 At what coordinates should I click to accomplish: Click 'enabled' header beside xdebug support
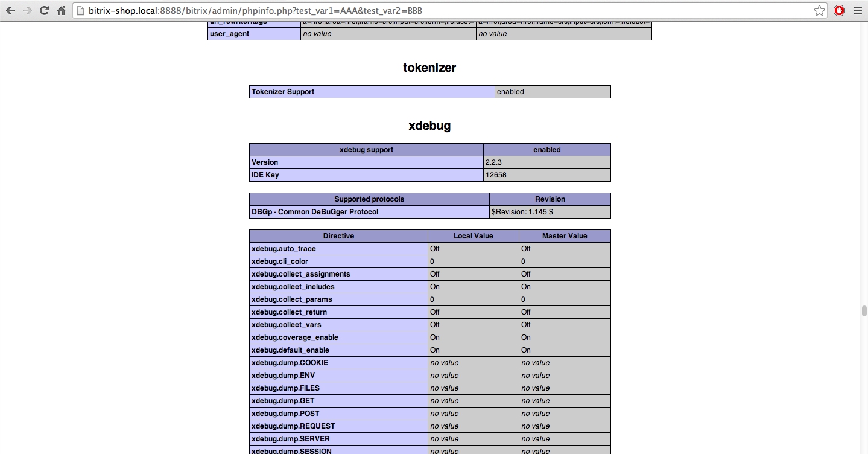[547, 150]
